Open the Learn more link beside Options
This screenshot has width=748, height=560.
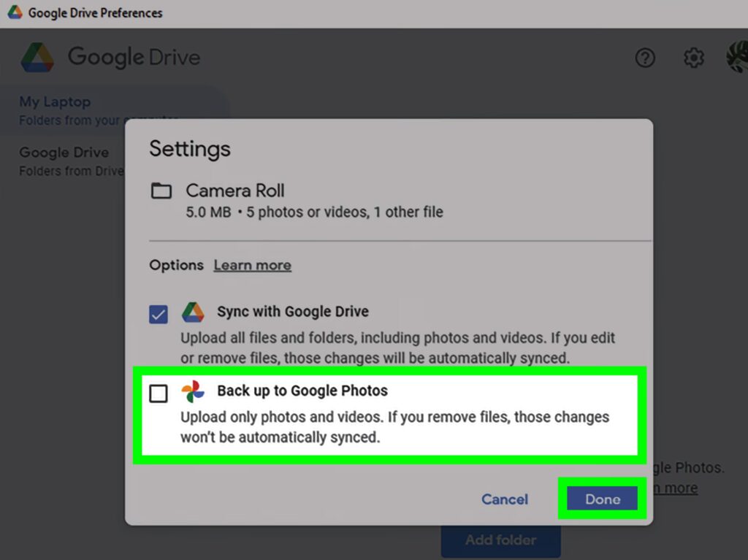[x=252, y=265]
